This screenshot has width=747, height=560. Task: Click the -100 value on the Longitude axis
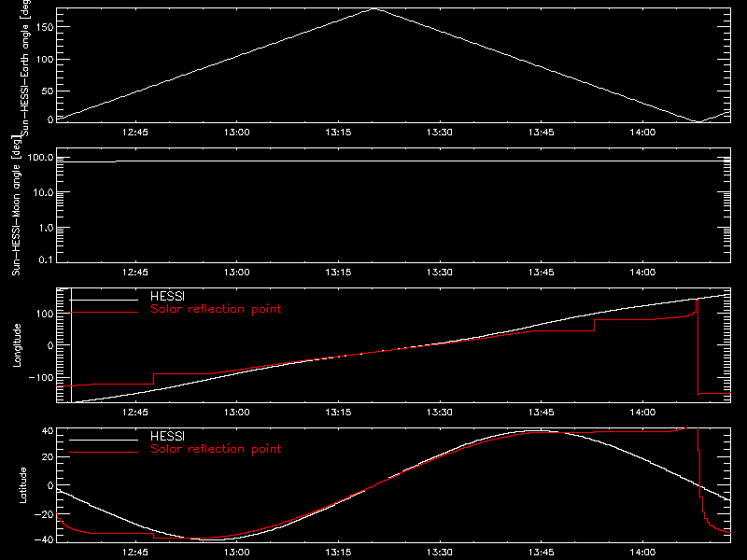(41, 377)
